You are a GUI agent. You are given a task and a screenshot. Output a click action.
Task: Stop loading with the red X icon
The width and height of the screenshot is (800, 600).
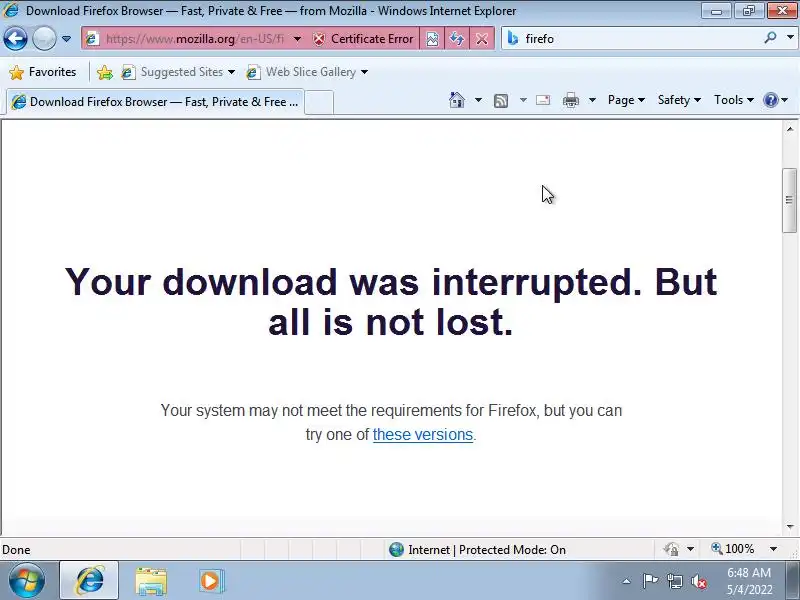coord(481,39)
